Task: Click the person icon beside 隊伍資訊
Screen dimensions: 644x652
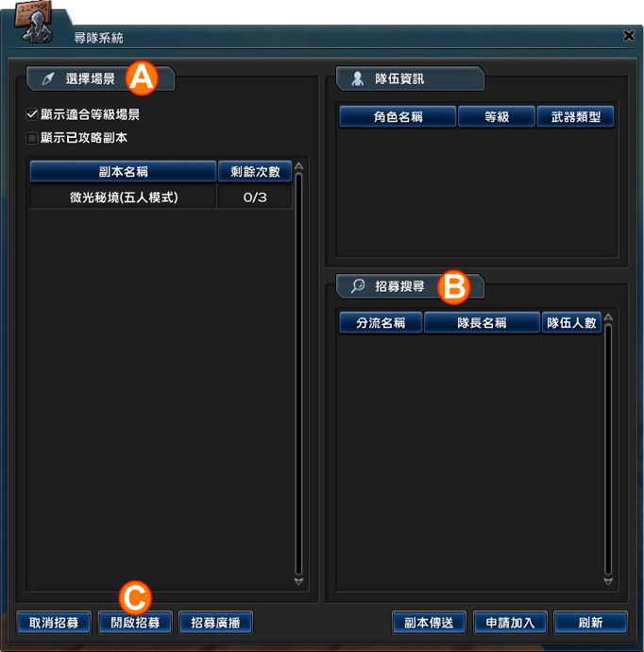Action: [x=357, y=78]
